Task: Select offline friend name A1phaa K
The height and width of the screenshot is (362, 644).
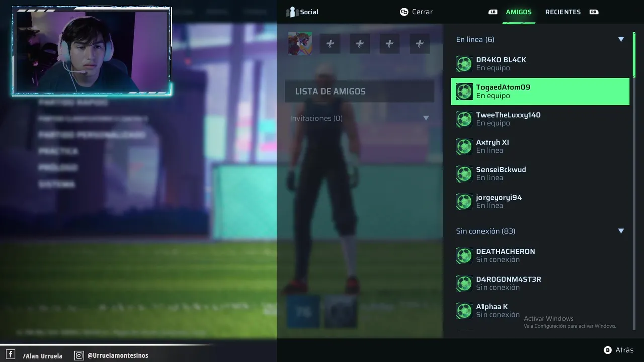Action: coord(492,307)
